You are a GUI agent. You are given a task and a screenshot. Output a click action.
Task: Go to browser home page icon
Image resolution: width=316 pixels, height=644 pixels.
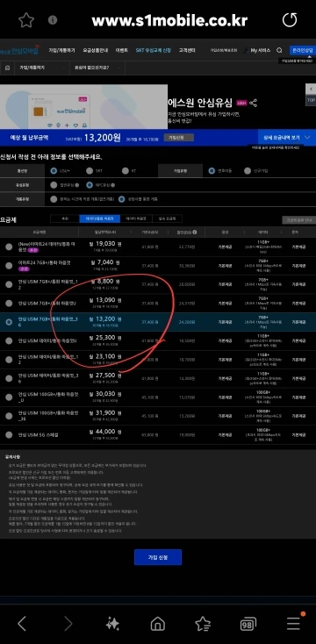tap(158, 624)
